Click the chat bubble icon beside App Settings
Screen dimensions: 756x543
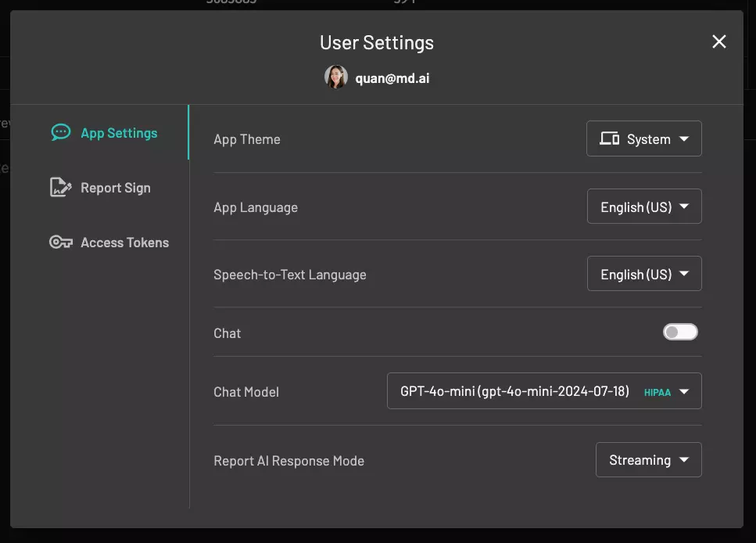pyautogui.click(x=60, y=132)
